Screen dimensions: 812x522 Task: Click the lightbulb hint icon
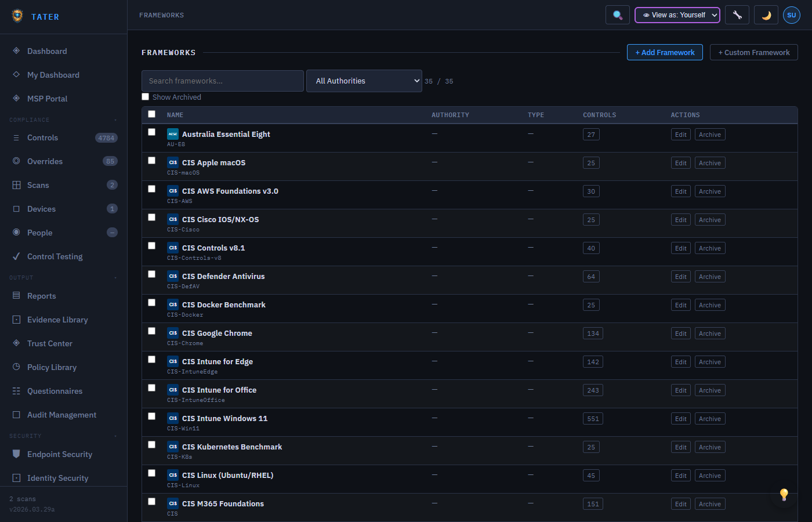tap(784, 494)
